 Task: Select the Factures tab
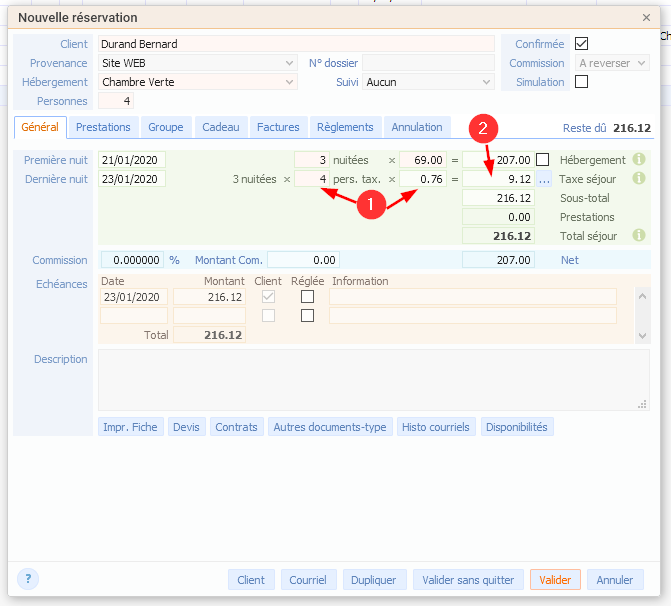(x=278, y=128)
